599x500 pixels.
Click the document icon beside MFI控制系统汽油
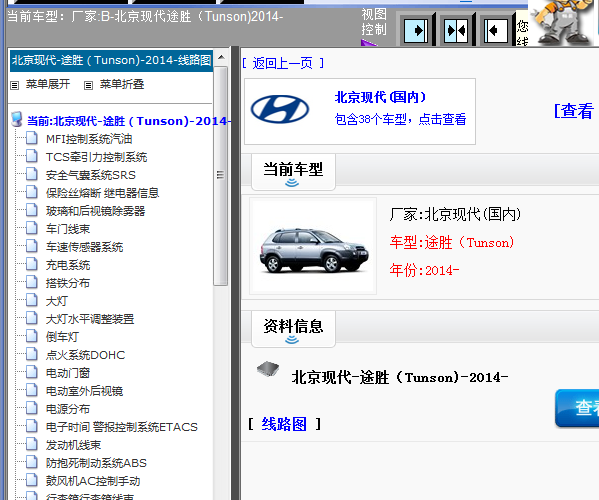click(32, 138)
